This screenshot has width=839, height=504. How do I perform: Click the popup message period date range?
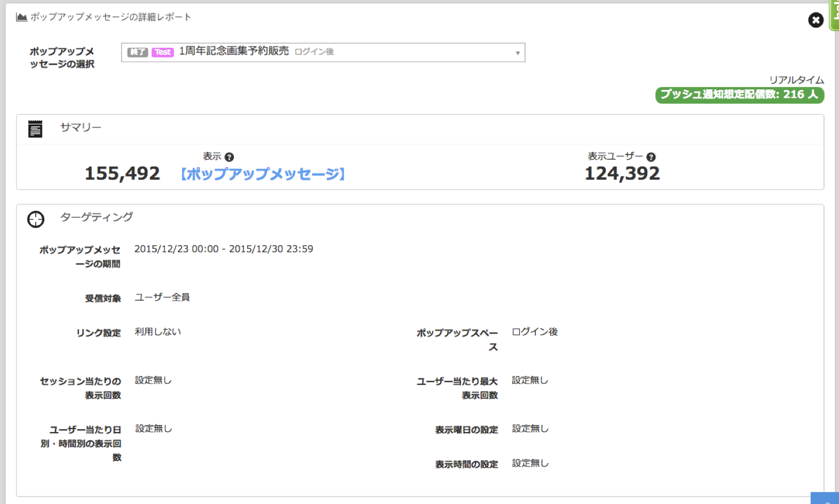click(x=224, y=249)
